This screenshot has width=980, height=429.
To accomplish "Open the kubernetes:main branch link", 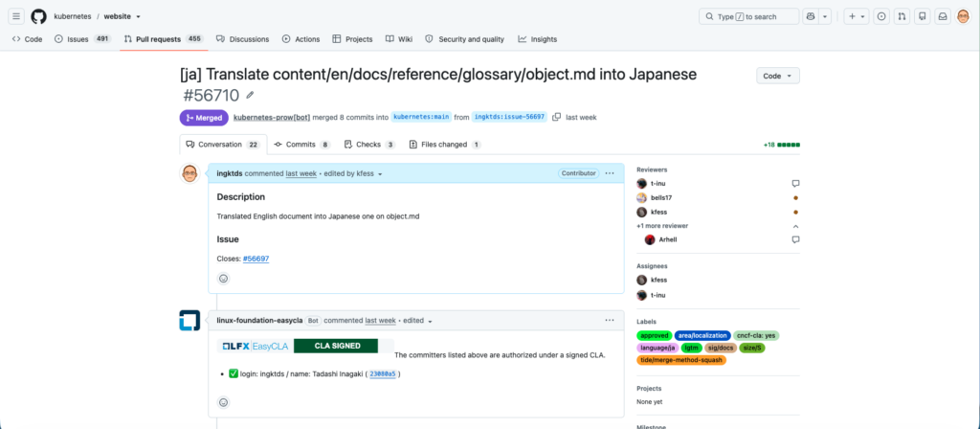I will (421, 117).
